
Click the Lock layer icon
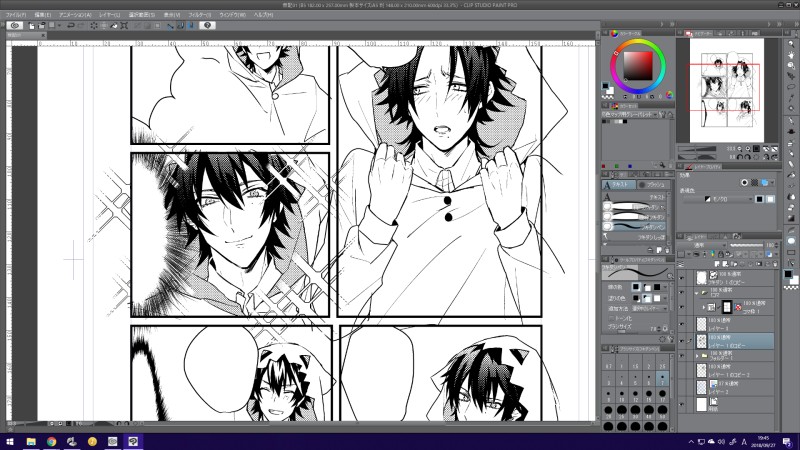[x=721, y=254]
